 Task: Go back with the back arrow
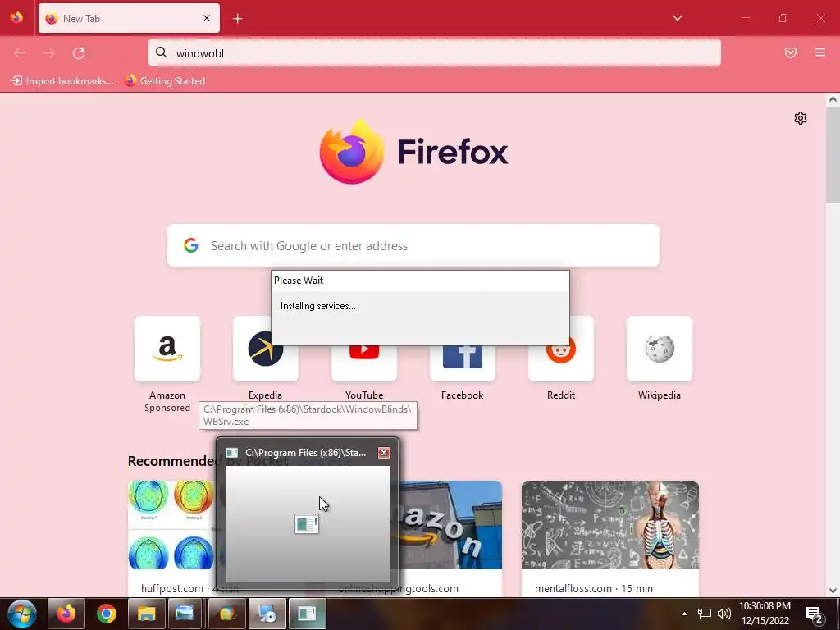point(20,53)
